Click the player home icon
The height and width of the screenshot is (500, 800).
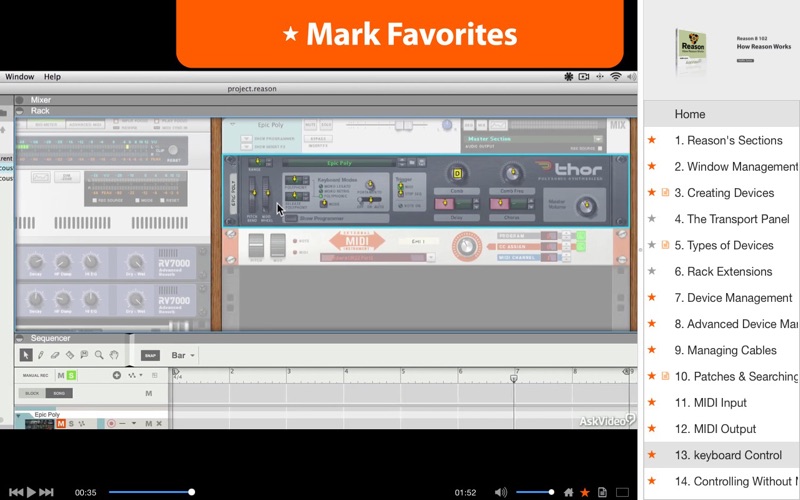pos(568,492)
